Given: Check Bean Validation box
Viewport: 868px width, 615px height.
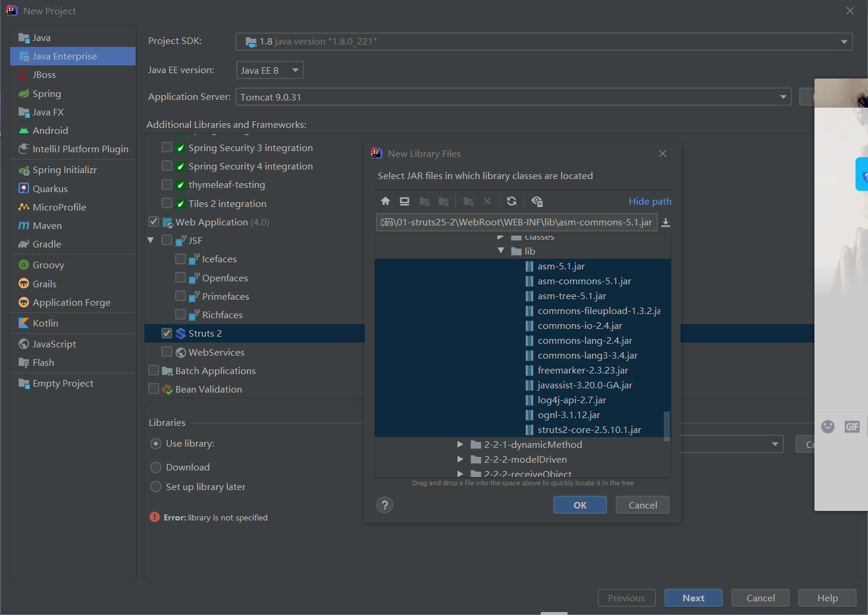Looking at the screenshot, I should tap(153, 388).
